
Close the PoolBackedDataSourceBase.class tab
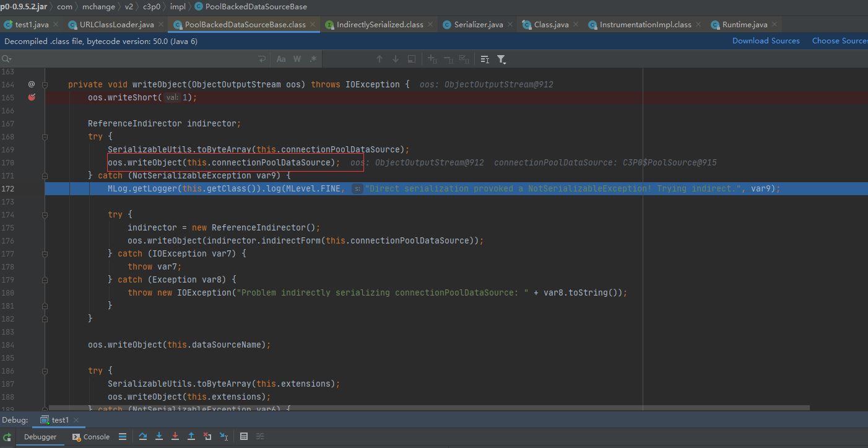click(x=313, y=25)
